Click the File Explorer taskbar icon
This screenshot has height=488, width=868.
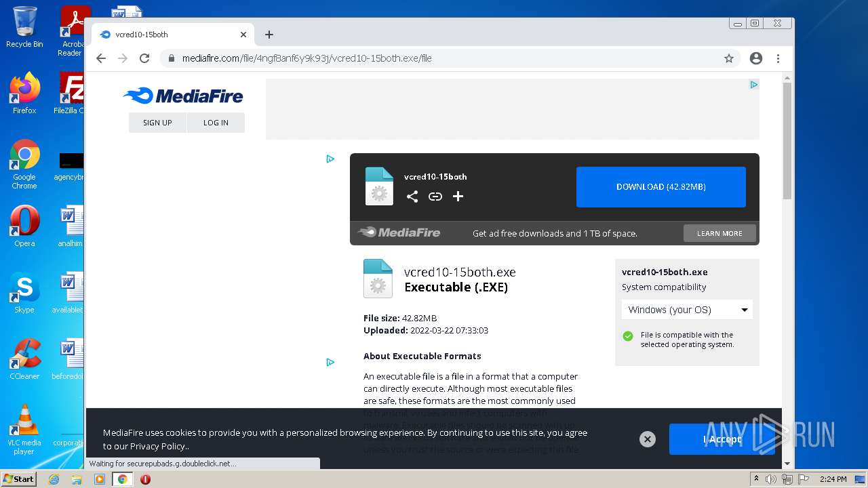pyautogui.click(x=77, y=479)
